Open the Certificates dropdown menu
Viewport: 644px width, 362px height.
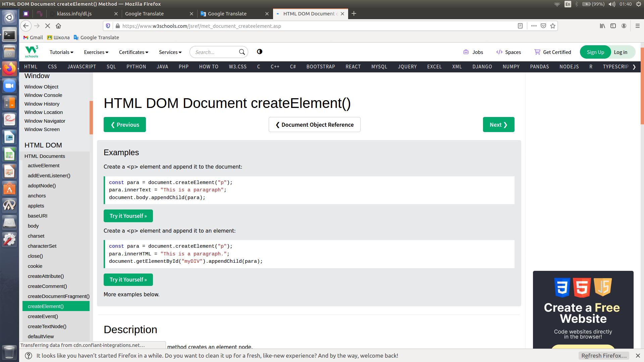coord(133,52)
